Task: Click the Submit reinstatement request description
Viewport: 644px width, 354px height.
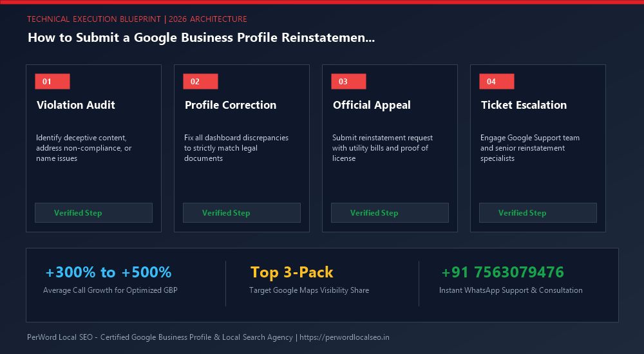Action: 383,148
